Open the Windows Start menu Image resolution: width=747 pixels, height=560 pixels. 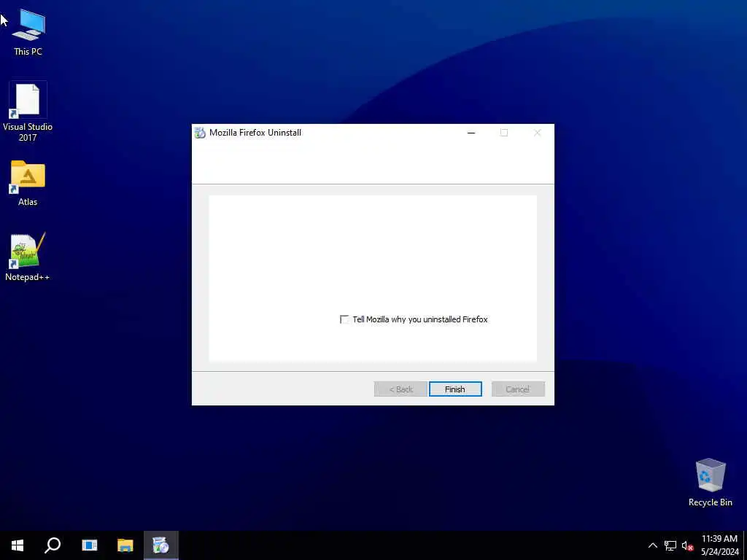[18, 545]
